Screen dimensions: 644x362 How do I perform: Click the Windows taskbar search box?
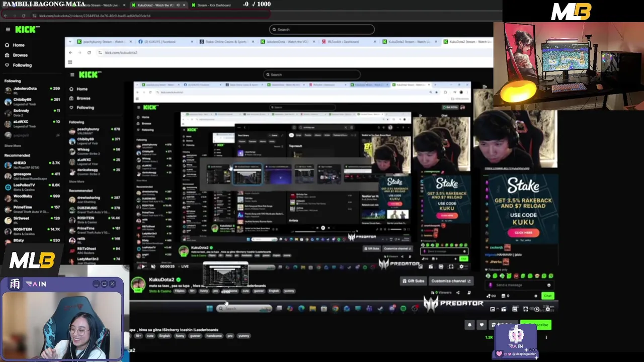(x=245, y=309)
